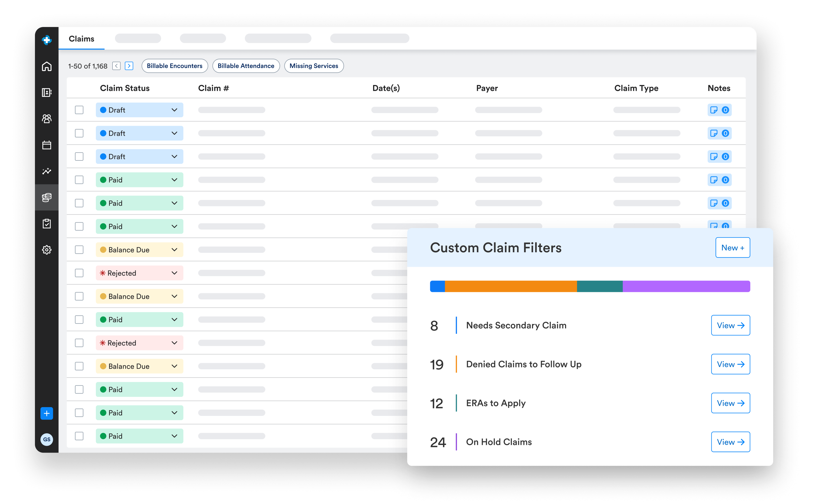Open the first Paid status dropdown
Image resolution: width=824 pixels, height=504 pixels.
[x=174, y=180]
